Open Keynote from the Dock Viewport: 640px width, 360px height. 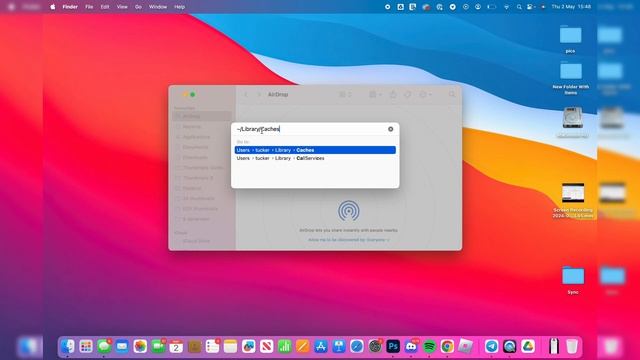339,347
